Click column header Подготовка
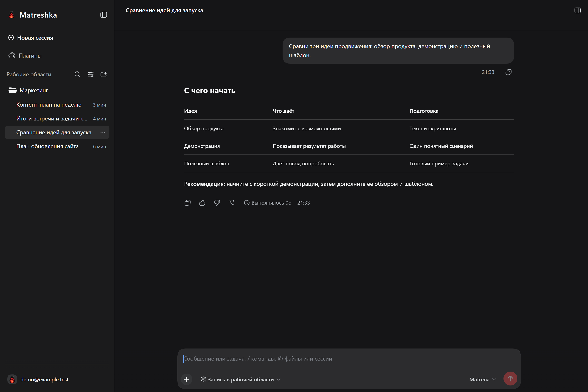The height and width of the screenshot is (392, 588). (x=424, y=111)
